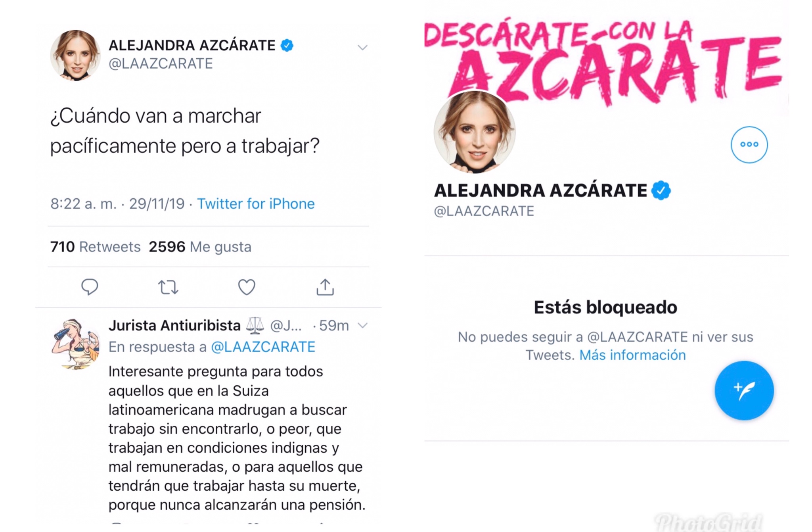The width and height of the screenshot is (812, 532).
Task: Open the Twitter for iPhone link
Action: pos(256,204)
